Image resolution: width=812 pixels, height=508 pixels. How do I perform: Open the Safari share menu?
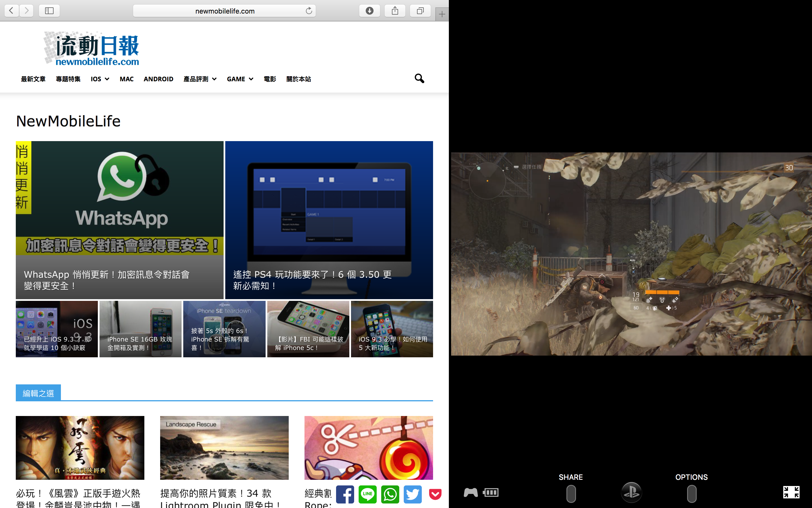395,11
